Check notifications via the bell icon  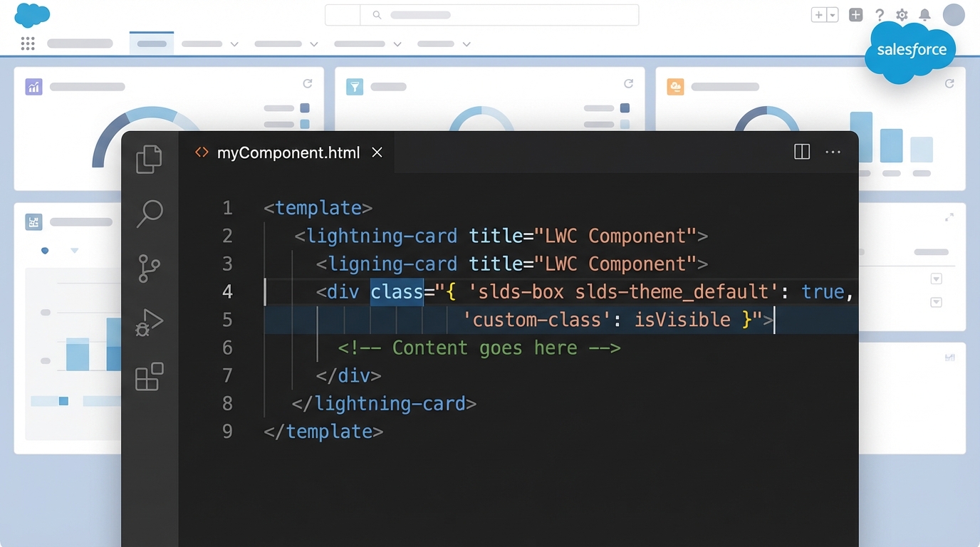[926, 14]
